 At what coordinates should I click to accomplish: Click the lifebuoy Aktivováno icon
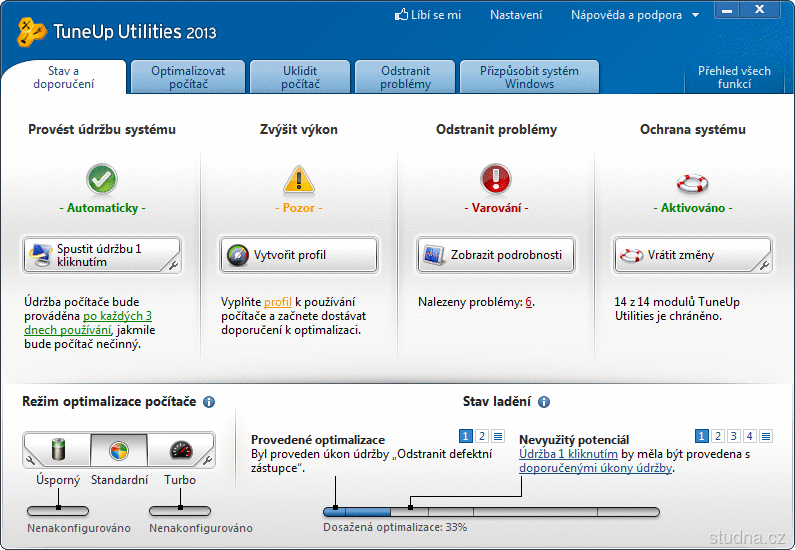point(693,182)
